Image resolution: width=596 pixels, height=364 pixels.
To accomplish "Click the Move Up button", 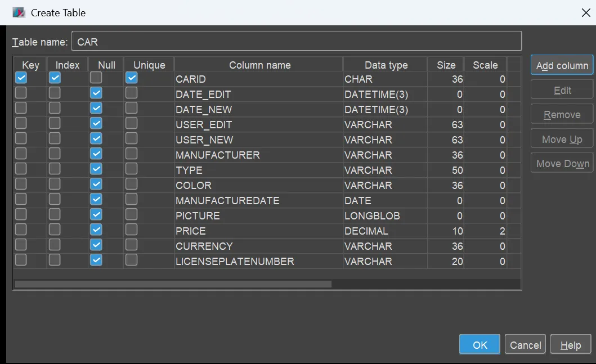I will tap(562, 139).
